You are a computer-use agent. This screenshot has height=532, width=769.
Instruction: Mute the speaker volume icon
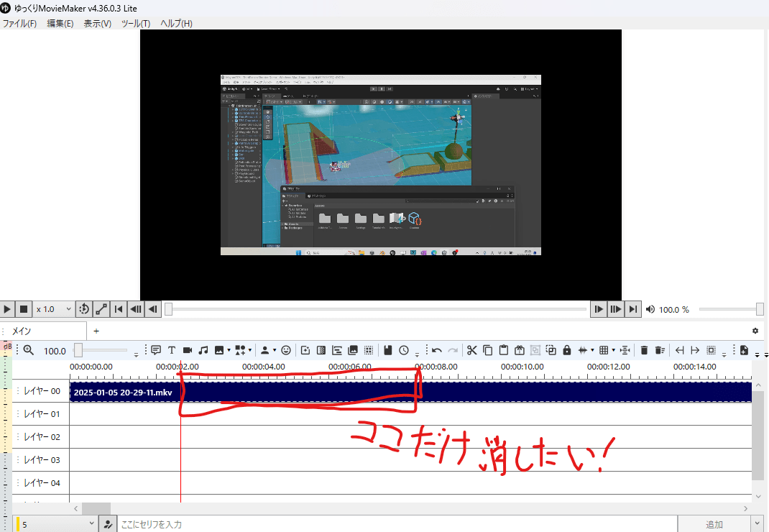(x=650, y=309)
